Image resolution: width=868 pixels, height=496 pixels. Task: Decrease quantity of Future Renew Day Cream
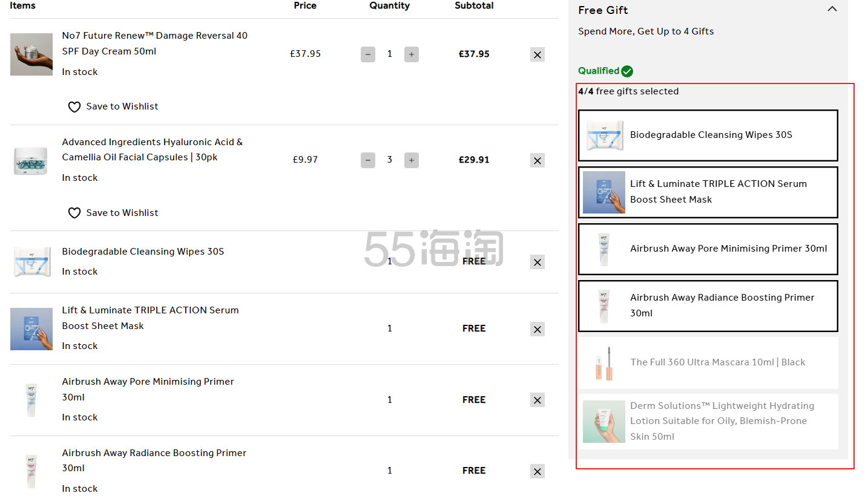368,54
